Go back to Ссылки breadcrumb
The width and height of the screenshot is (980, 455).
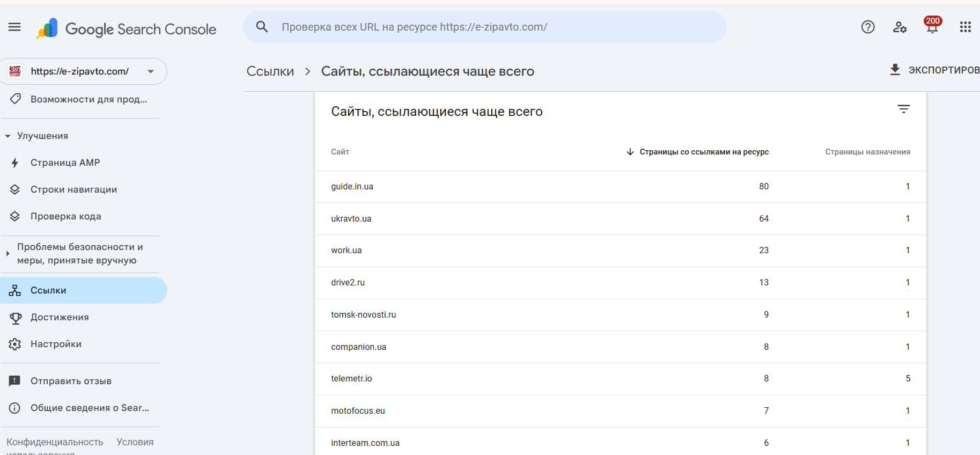click(270, 71)
